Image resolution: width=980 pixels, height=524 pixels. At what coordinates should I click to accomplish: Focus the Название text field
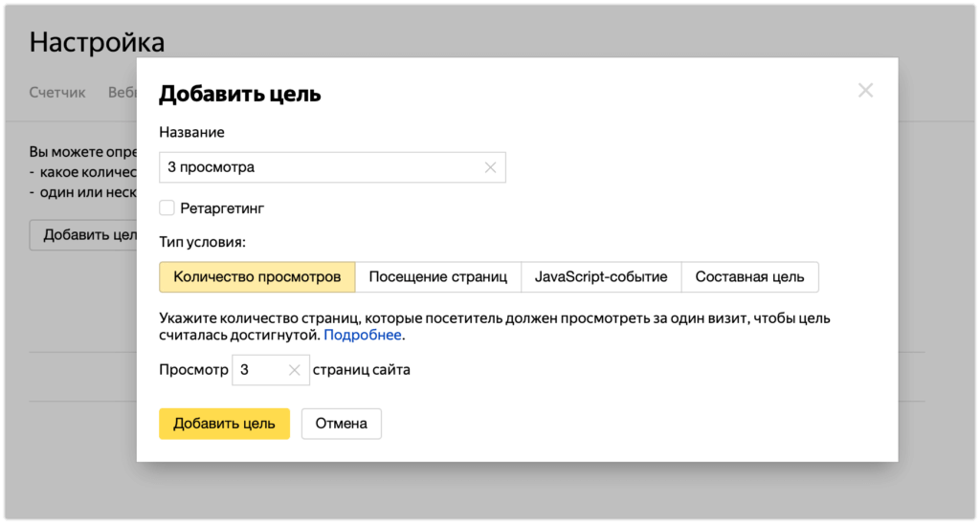(x=321, y=167)
